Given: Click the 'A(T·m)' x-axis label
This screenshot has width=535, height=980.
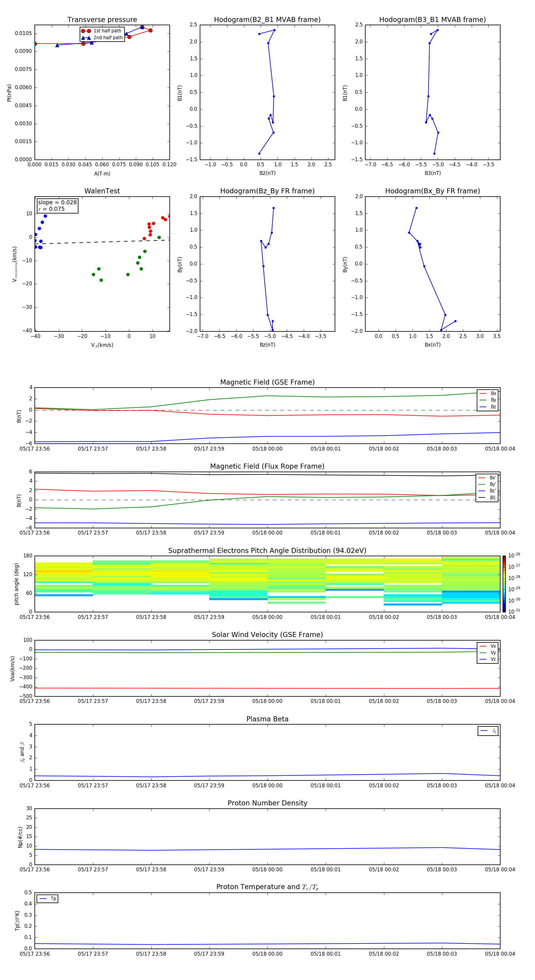Looking at the screenshot, I should coord(102,174).
